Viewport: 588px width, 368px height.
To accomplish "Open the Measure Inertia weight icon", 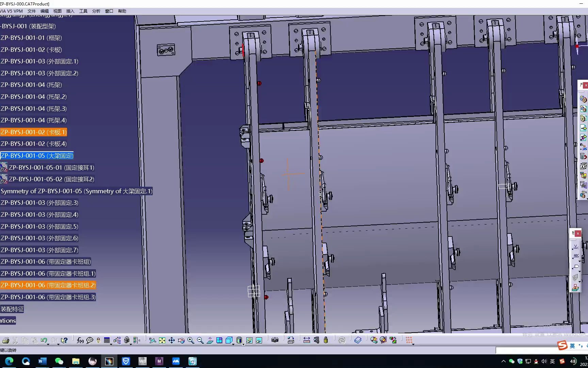I will pyautogui.click(x=326, y=340).
